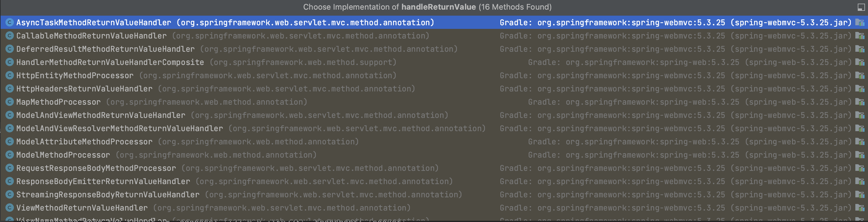Click library jar icon on CallableMethodReturnValueHandler row
The height and width of the screenshot is (222, 868).
(860, 36)
